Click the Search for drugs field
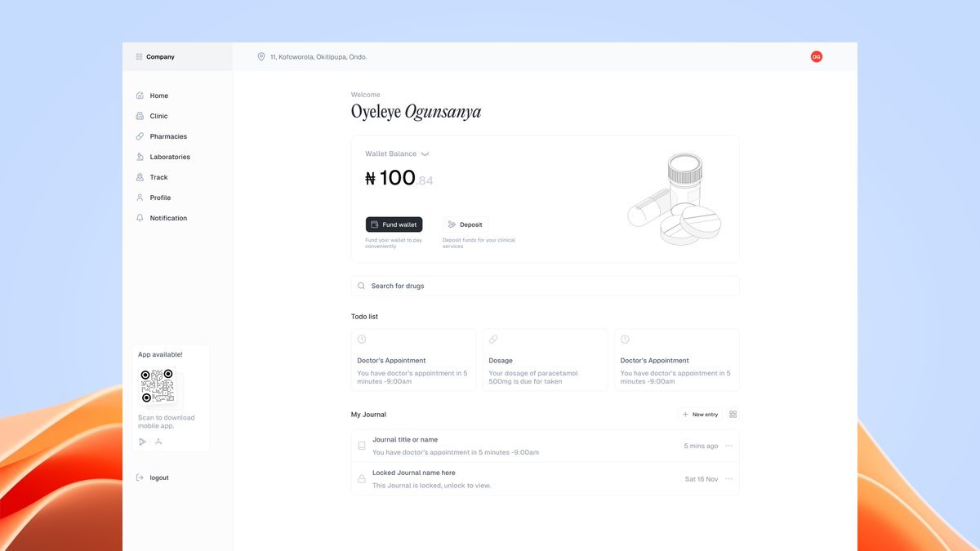Viewport: 980px width, 551px height. [x=545, y=286]
